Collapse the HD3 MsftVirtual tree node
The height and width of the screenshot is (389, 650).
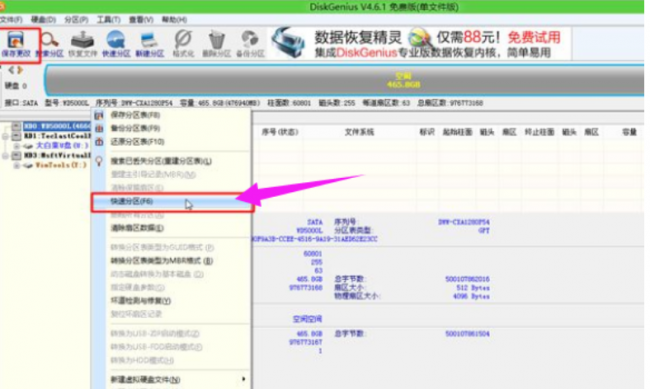click(x=5, y=156)
